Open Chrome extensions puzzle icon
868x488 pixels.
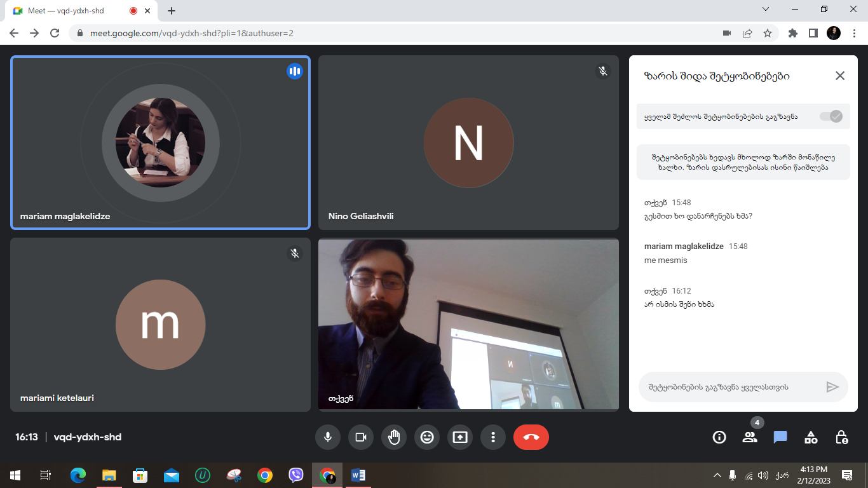point(792,33)
